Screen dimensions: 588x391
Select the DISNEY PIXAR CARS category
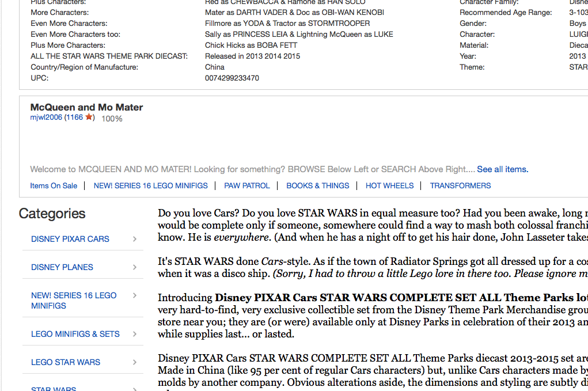point(70,239)
